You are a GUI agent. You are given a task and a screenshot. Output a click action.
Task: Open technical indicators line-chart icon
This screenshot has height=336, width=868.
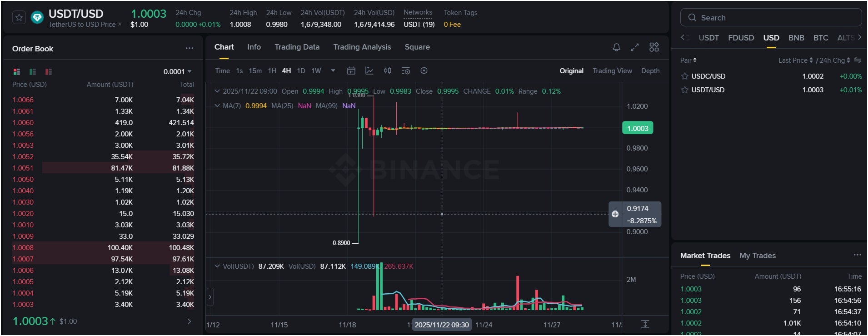click(369, 71)
